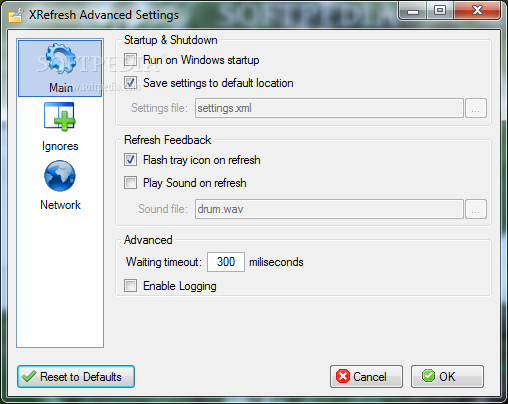This screenshot has height=404, width=508.
Task: Enable Play Sound on refresh
Action: tap(130, 183)
